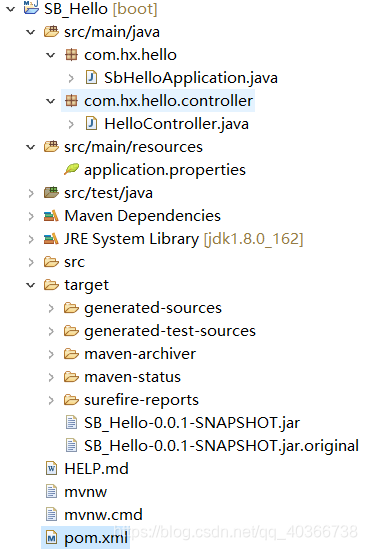Open the HELP.md file name
Viewport: 367px width, 550px height.
pos(96,469)
